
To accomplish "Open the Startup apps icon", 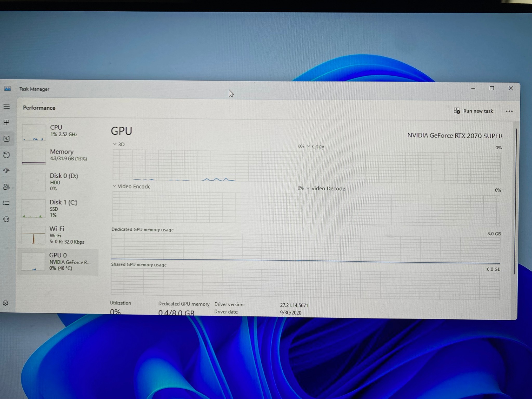I will tap(6, 171).
